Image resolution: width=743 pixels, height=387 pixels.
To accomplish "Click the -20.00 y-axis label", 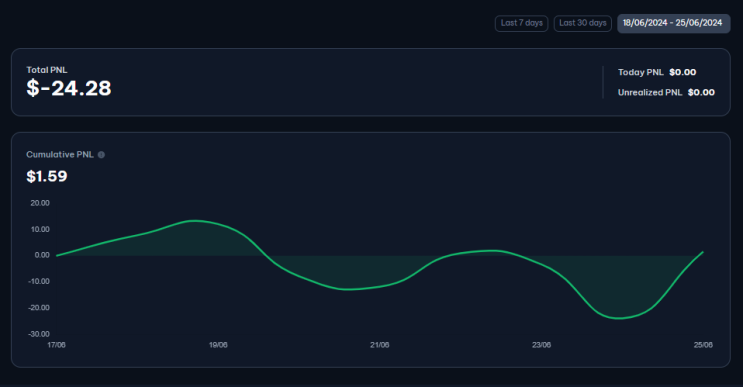I will coord(39,307).
